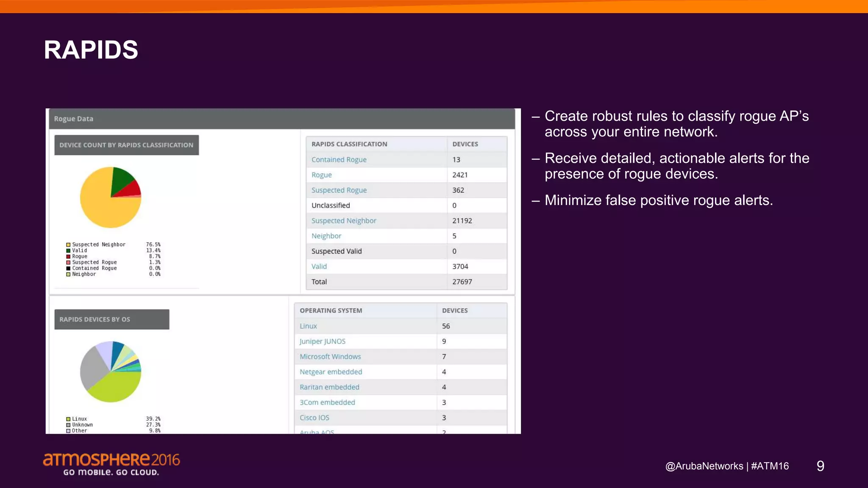Viewport: 868px width, 488px height.
Task: Click the red Rogue legend swatch
Action: [68, 257]
